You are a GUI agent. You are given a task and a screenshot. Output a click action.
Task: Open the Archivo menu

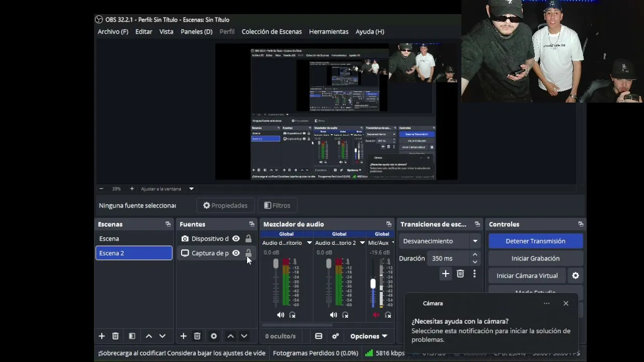(113, 31)
